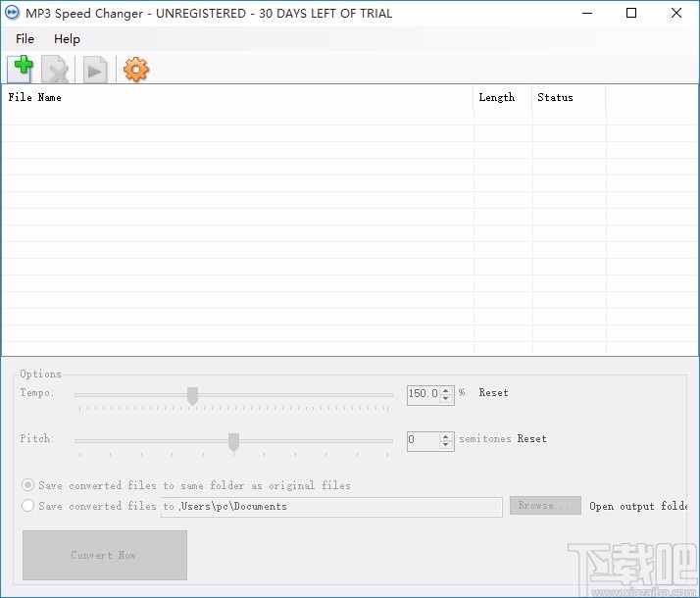Click the green plus Add Files icon
Screen dimensions: 700x598
(21, 70)
